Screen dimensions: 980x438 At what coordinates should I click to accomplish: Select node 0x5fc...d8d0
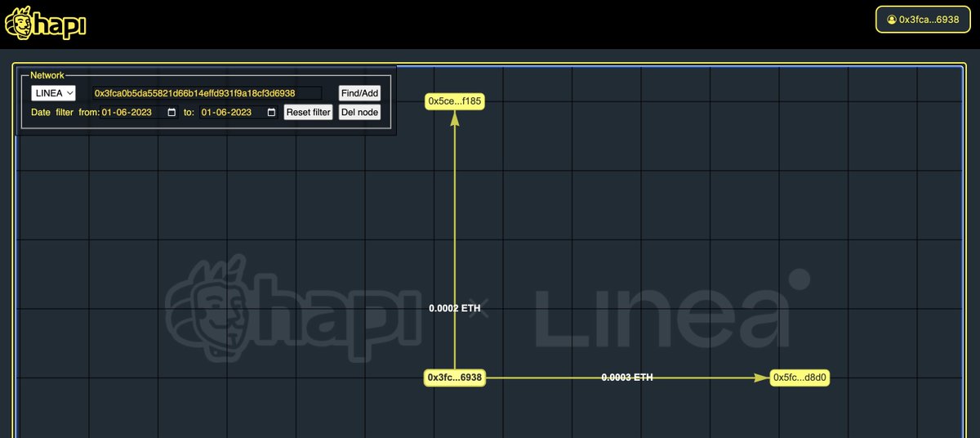(x=800, y=378)
